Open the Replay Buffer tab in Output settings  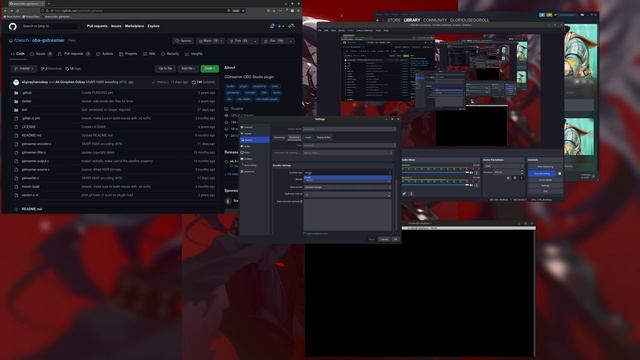click(324, 138)
